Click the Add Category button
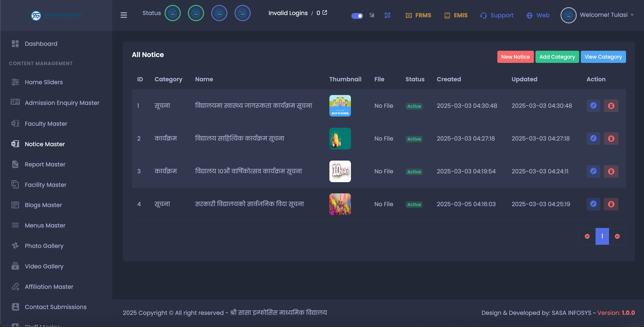The width and height of the screenshot is (644, 327). point(557,57)
